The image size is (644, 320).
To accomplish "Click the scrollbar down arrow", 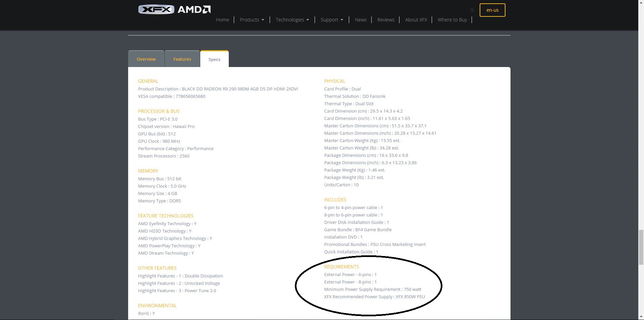I will click(641, 317).
